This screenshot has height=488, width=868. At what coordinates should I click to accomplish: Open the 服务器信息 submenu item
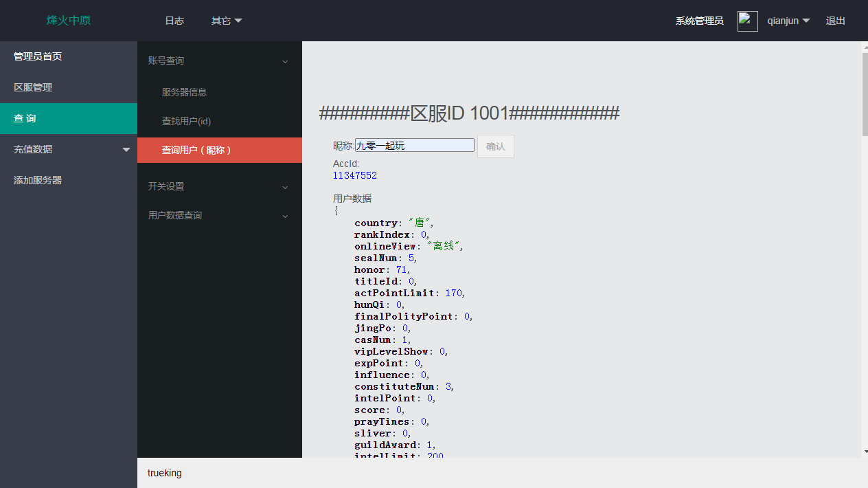[x=184, y=92]
